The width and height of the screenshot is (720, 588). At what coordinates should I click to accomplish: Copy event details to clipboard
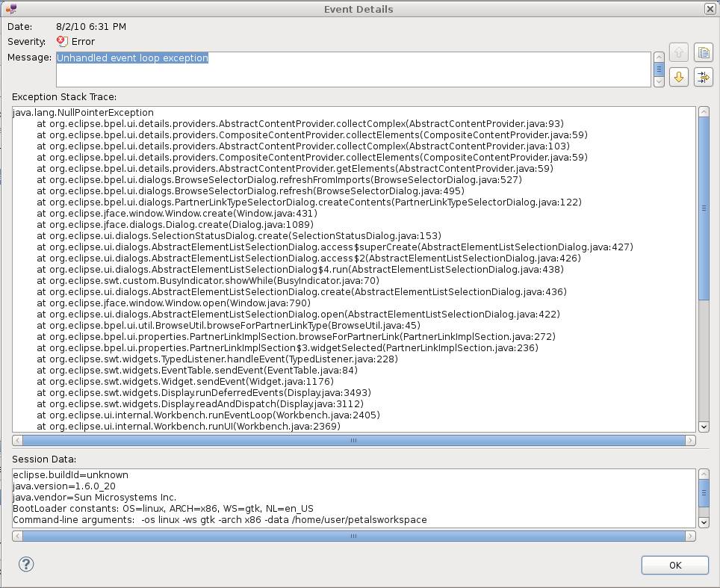click(x=703, y=52)
